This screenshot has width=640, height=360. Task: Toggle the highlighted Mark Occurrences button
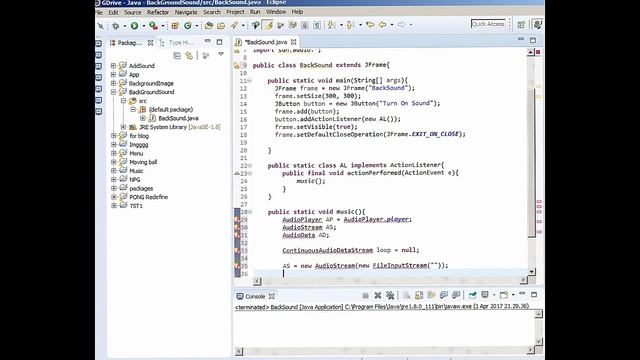click(x=268, y=25)
